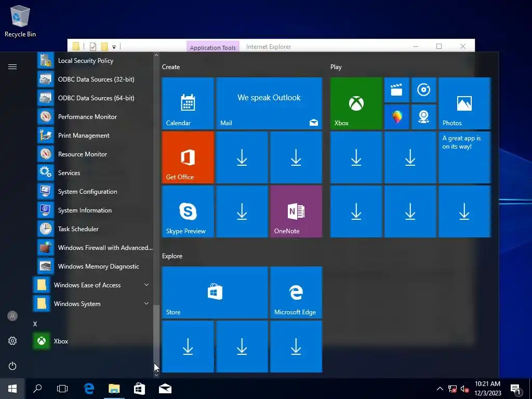Click the taskbar clock showing 10:21 AM
The width and height of the screenshot is (532, 399).
pos(487,389)
